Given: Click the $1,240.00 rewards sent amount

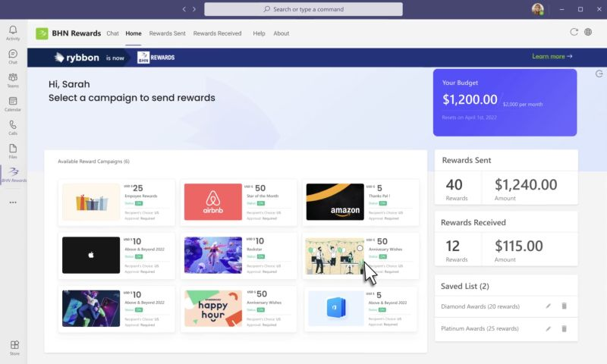Looking at the screenshot, I should click(x=526, y=184).
